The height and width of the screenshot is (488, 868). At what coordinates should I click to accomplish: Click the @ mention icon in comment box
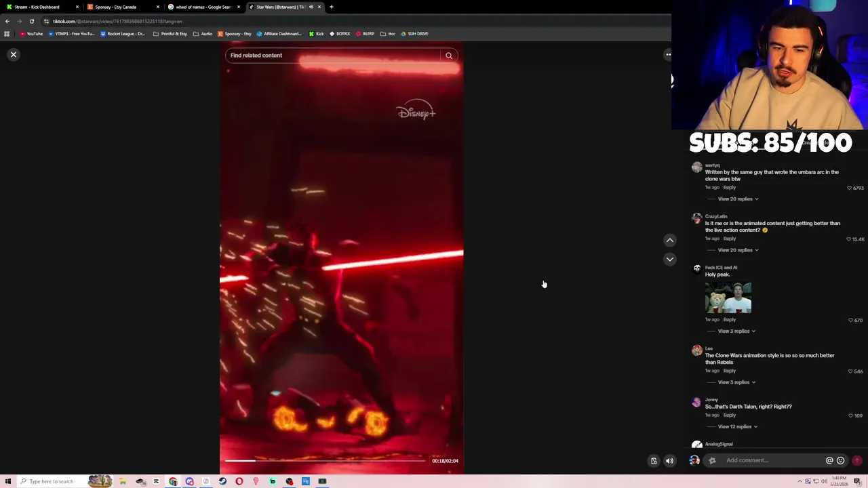tap(829, 460)
